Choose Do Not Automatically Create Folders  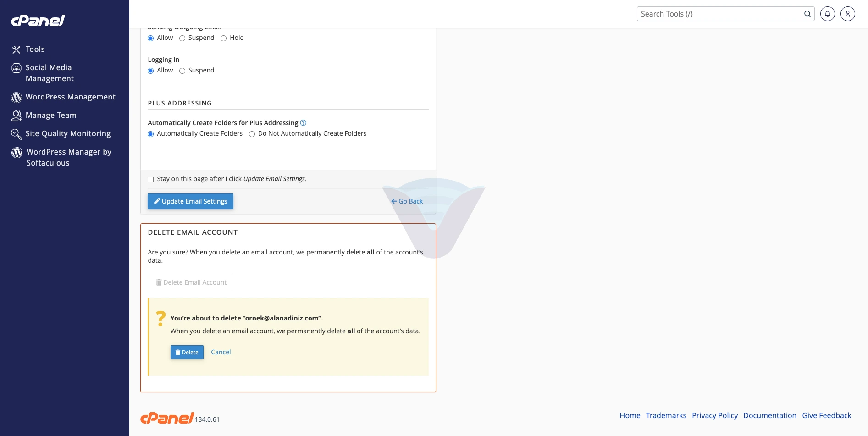tap(252, 134)
